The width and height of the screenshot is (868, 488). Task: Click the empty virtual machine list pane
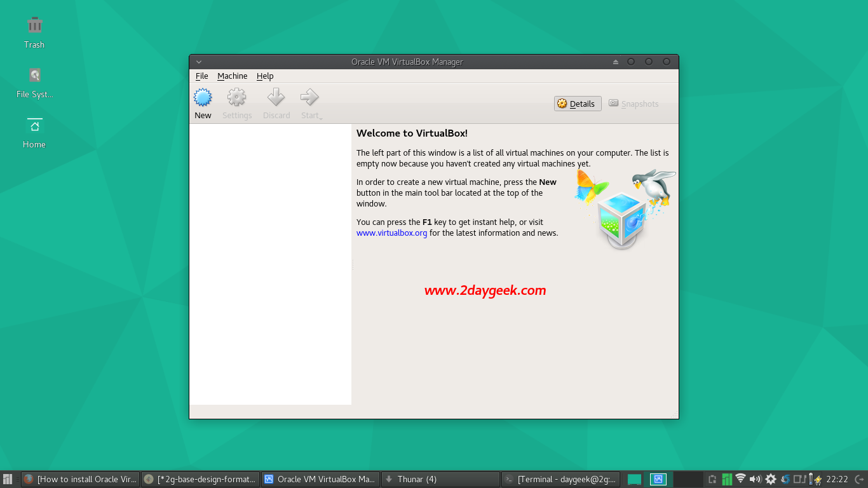(270, 264)
